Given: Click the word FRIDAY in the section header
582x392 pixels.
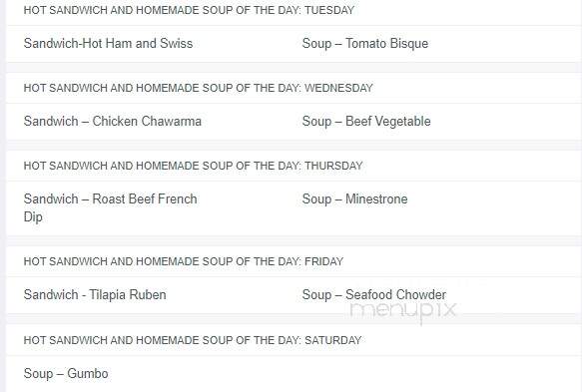Looking at the screenshot, I should tap(324, 261).
